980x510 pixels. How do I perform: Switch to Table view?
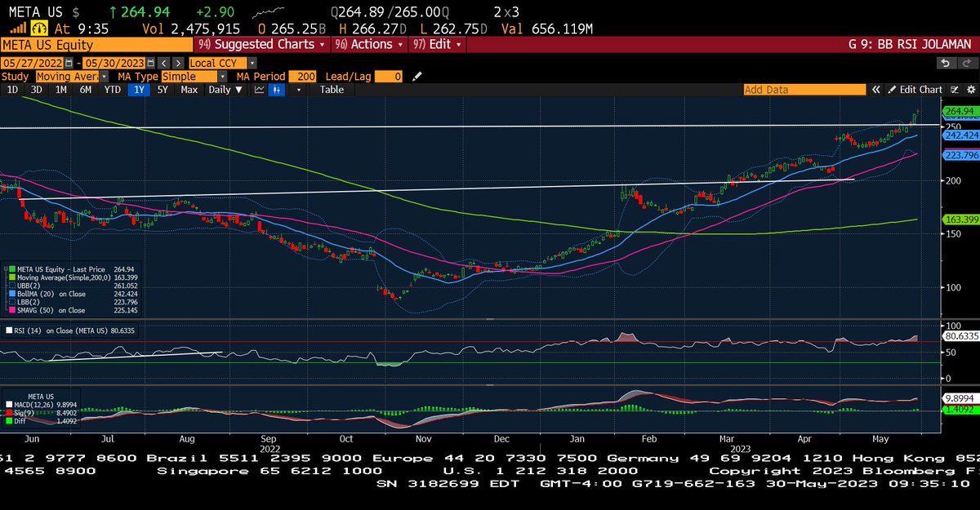(x=332, y=90)
